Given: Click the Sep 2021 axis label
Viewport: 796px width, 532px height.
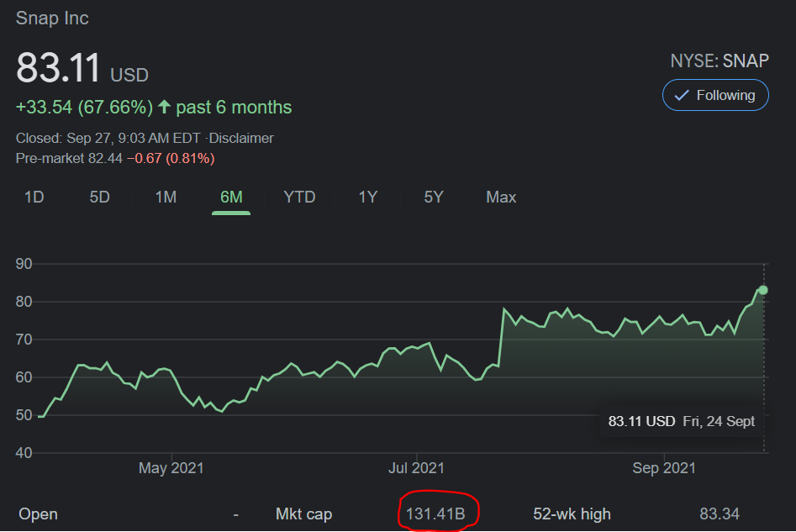Looking at the screenshot, I should point(664,467).
